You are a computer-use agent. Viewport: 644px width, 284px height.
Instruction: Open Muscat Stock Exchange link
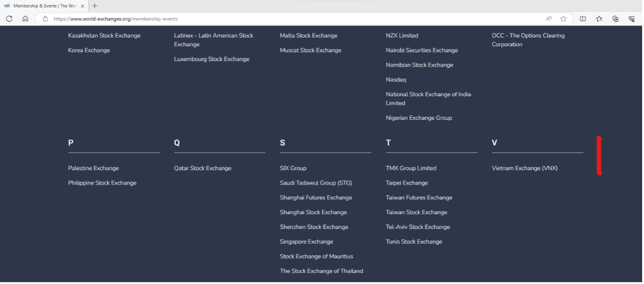[x=310, y=50]
